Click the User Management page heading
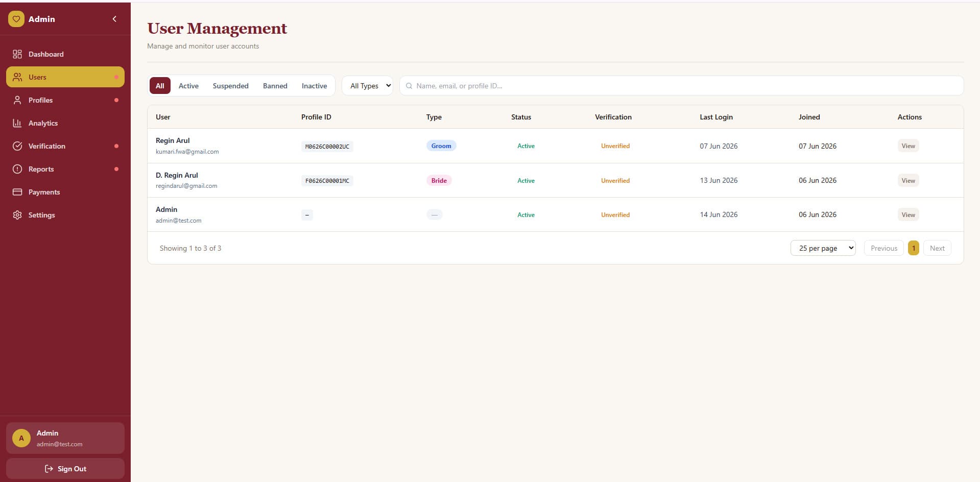Image resolution: width=980 pixels, height=482 pixels. click(x=217, y=28)
